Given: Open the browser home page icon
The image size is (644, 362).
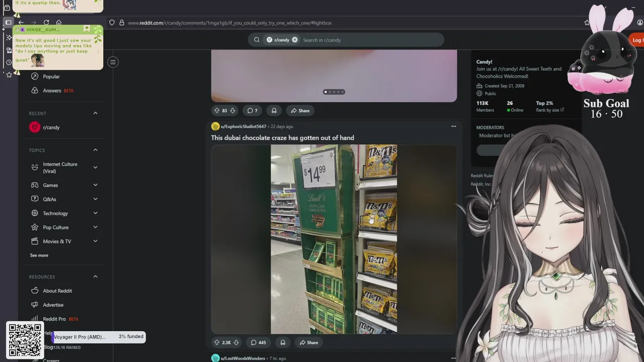Looking at the screenshot, I should [x=59, y=23].
